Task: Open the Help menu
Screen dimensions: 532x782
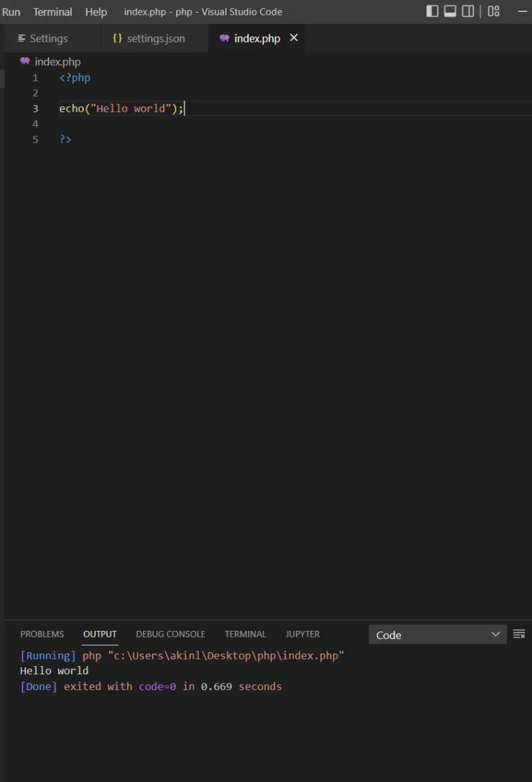Action: click(96, 11)
